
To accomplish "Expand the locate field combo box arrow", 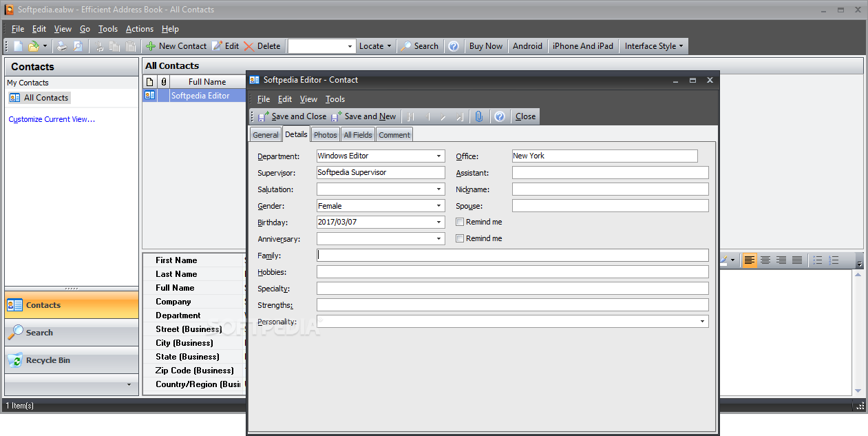I will pos(350,46).
